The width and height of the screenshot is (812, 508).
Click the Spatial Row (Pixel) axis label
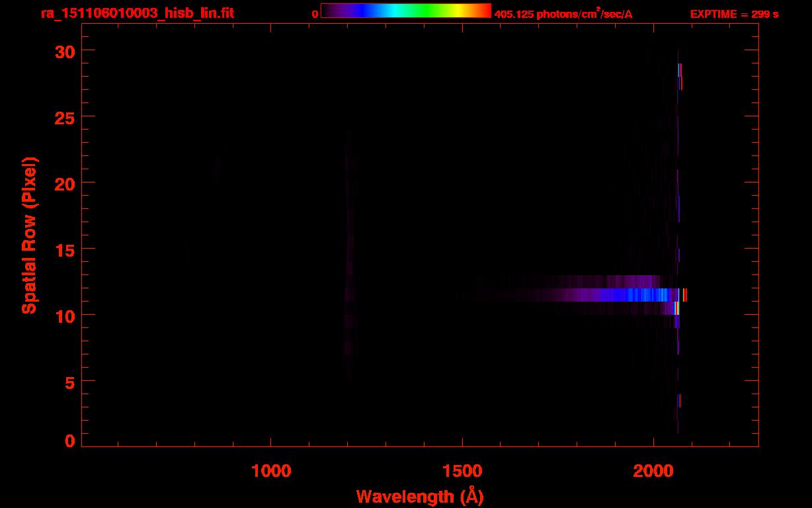click(29, 235)
